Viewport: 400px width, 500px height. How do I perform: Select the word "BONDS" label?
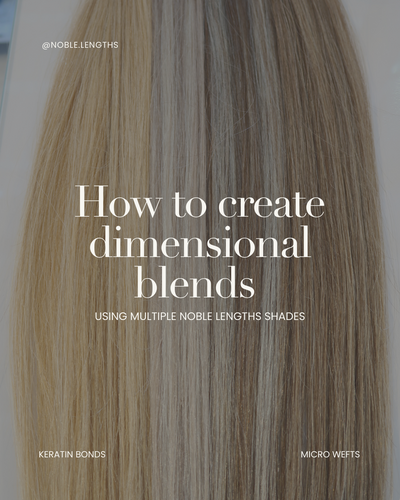[91, 454]
